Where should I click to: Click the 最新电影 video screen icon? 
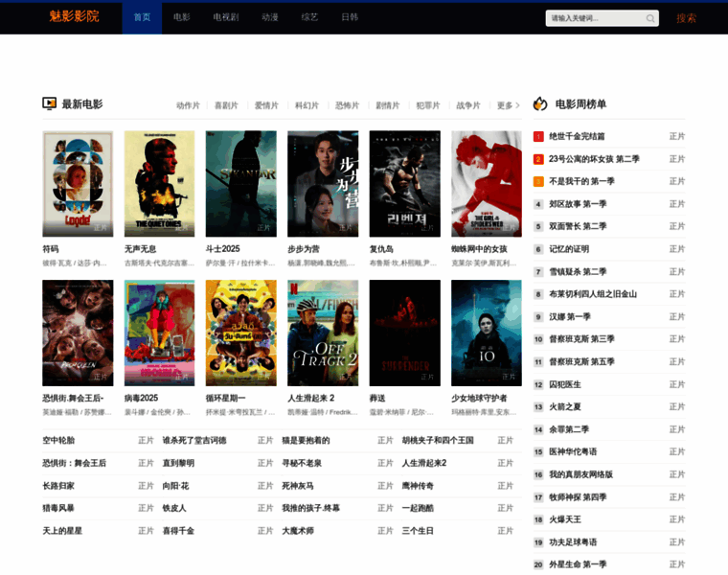[50, 103]
